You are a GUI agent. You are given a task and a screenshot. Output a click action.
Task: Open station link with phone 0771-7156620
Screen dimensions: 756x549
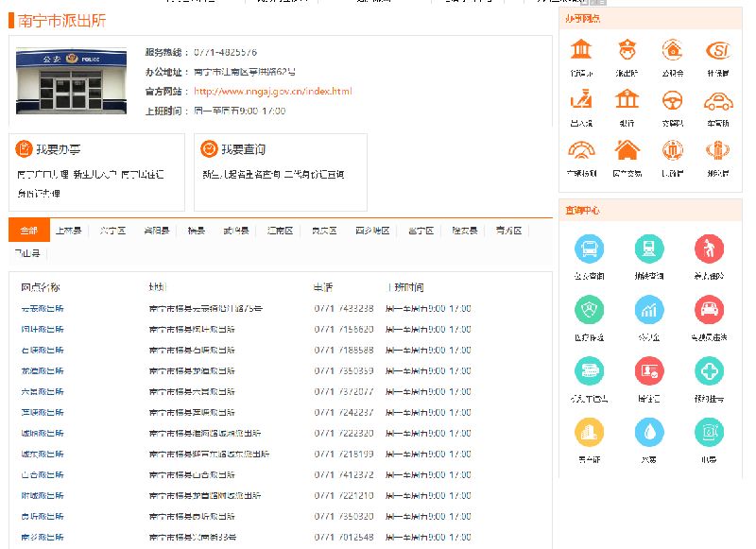coord(43,329)
